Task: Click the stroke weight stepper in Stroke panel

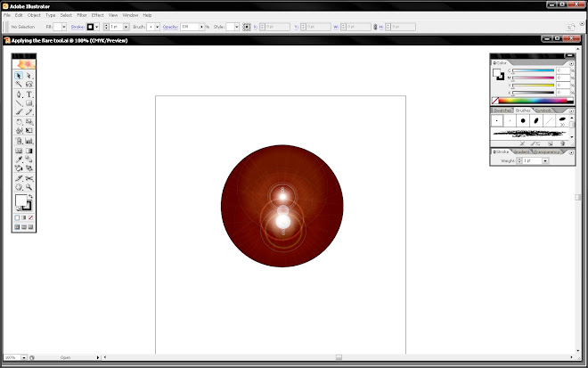Action: pos(519,161)
